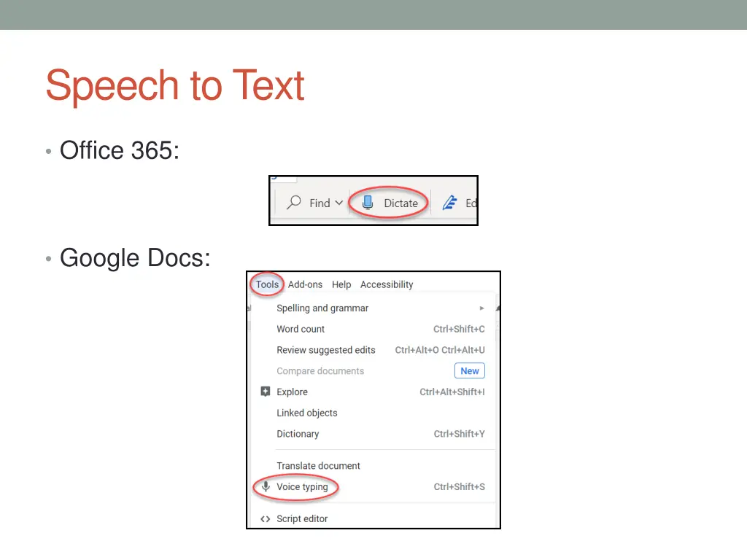Click the Explore star icon
This screenshot has height=560, width=747.
[x=266, y=392]
